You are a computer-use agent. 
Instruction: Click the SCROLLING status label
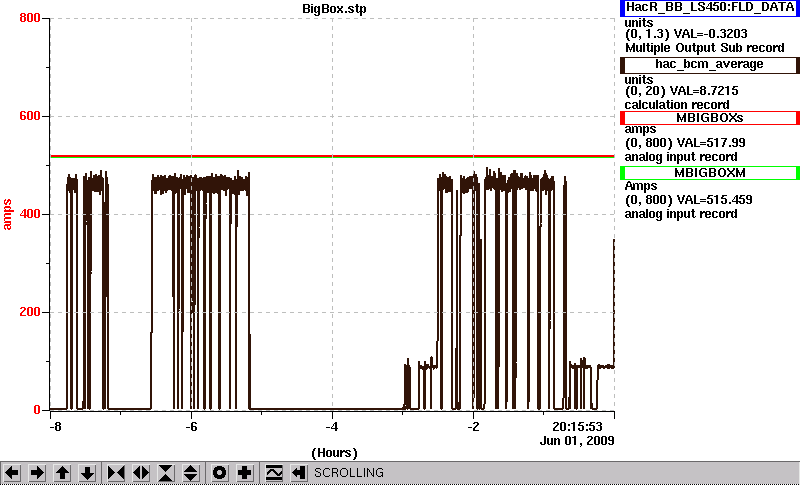coord(348,473)
